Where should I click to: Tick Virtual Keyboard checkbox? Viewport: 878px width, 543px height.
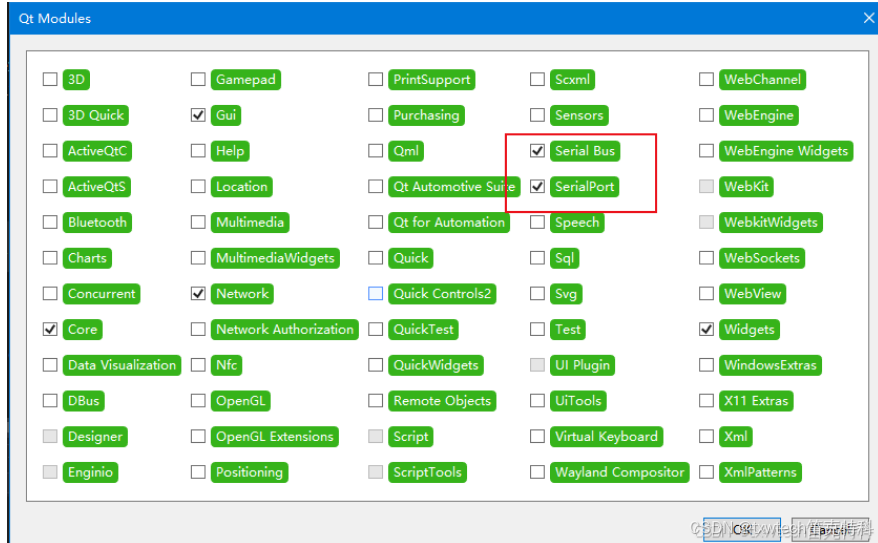click(x=538, y=437)
